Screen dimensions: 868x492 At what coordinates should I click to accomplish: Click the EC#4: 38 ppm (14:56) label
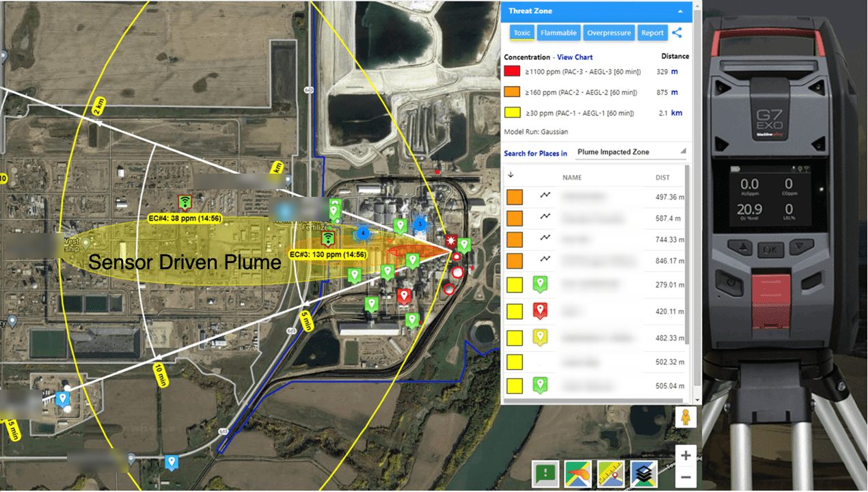pos(184,218)
